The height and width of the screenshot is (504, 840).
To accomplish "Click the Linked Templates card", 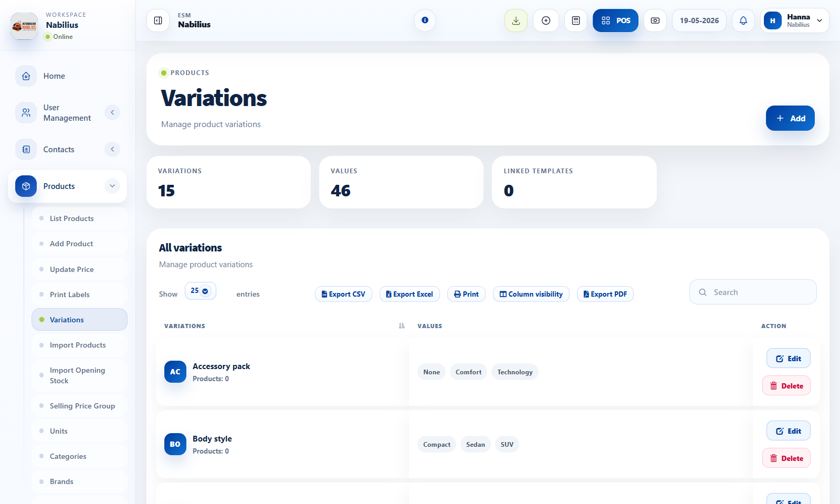I will 574,182.
